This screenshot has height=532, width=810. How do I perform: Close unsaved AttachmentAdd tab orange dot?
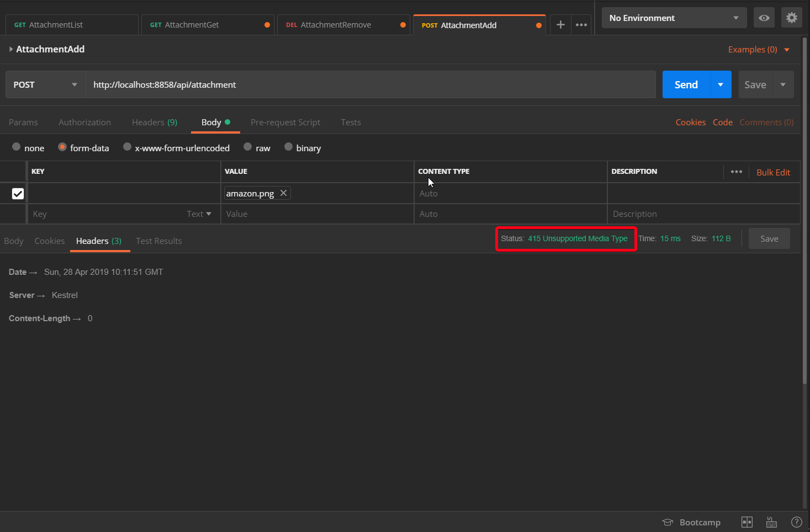coord(539,25)
